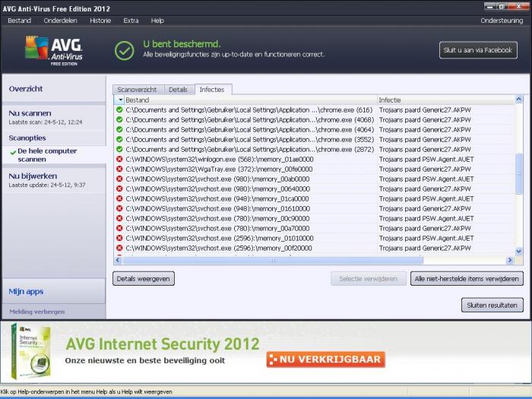Click green status icon for chrome.exe (3552)

(x=119, y=139)
